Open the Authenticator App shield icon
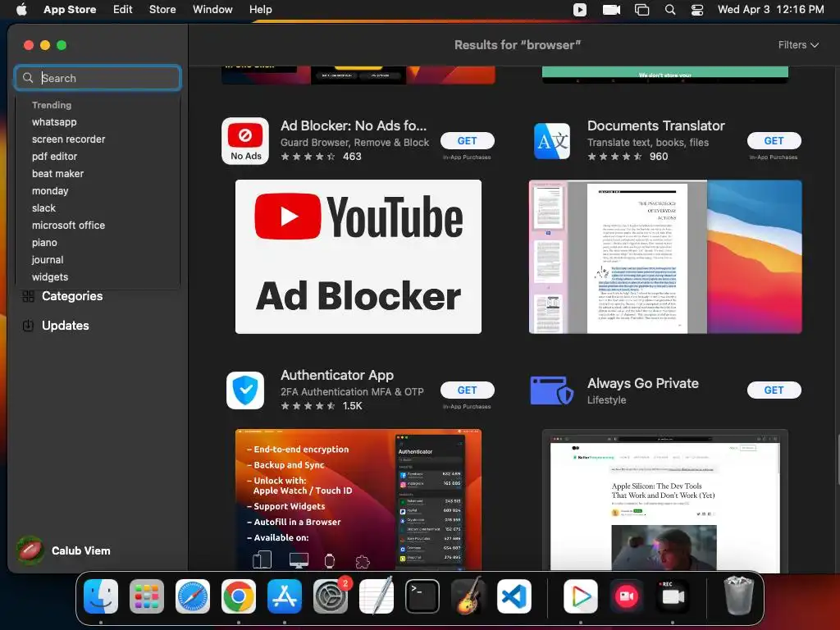840x630 pixels. coord(245,390)
